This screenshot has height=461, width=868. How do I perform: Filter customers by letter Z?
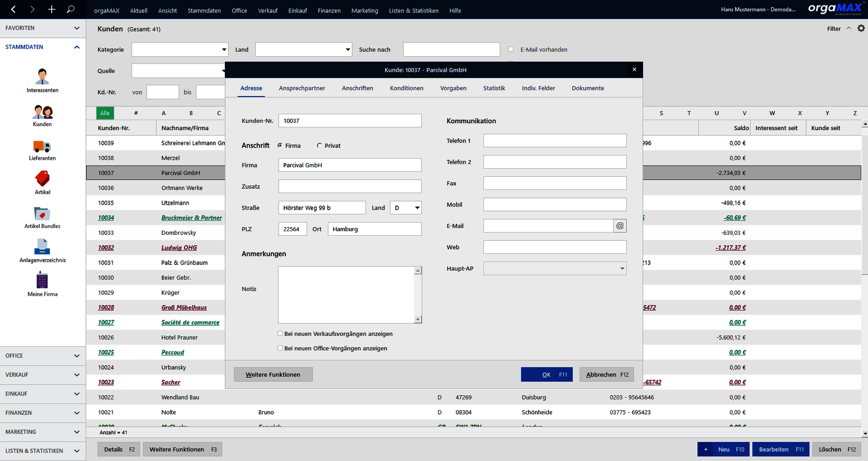(x=855, y=113)
